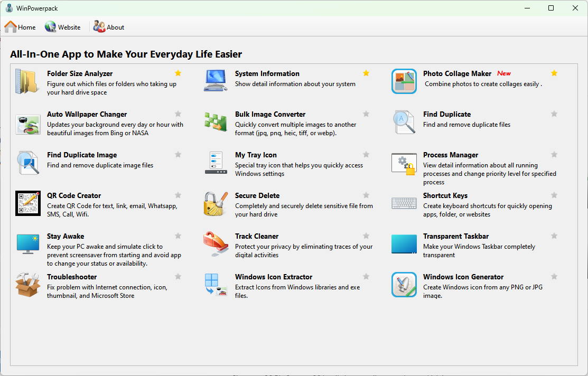Click the Shortcut Keys title
588x376 pixels.
coord(445,196)
